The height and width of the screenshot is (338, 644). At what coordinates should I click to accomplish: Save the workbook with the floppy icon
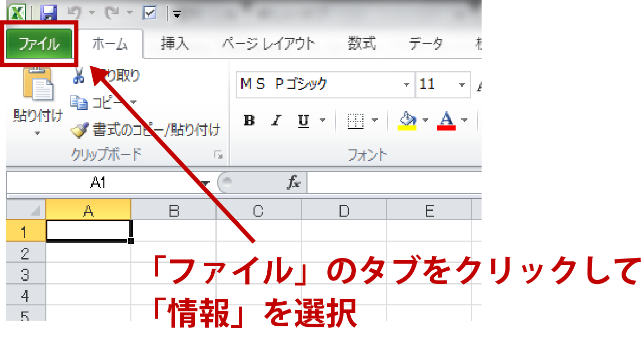(x=48, y=13)
